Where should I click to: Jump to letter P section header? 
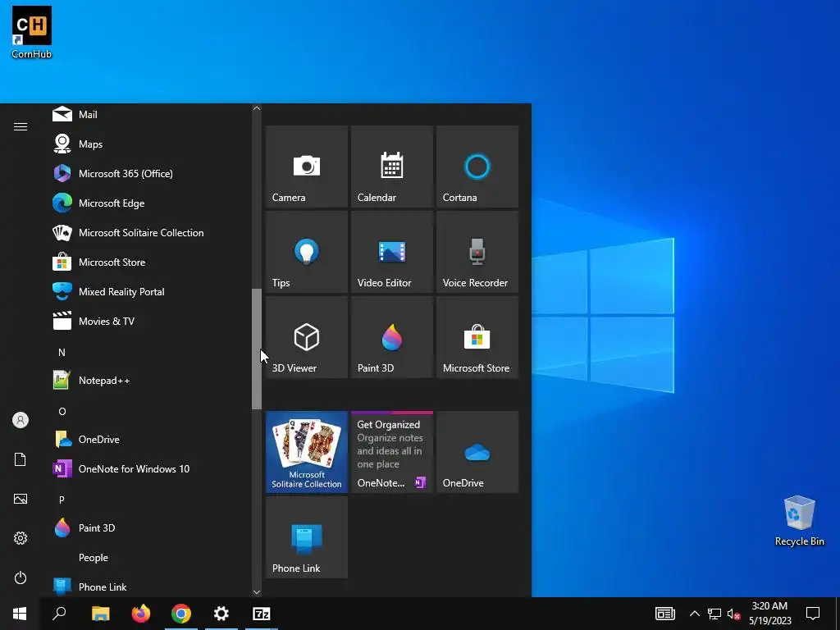pos(62,500)
